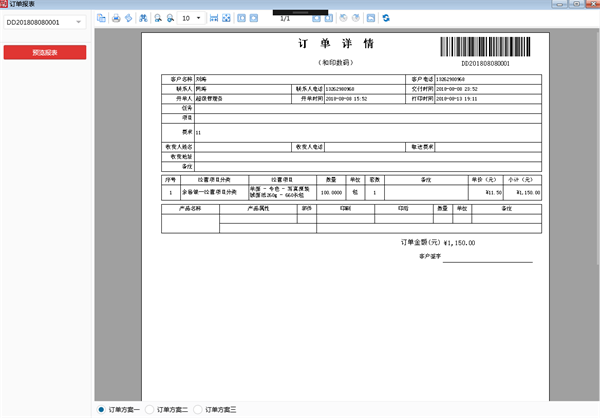This screenshot has width=600, height=418.
Task: Click the binoculars find icon
Action: pyautogui.click(x=144, y=18)
